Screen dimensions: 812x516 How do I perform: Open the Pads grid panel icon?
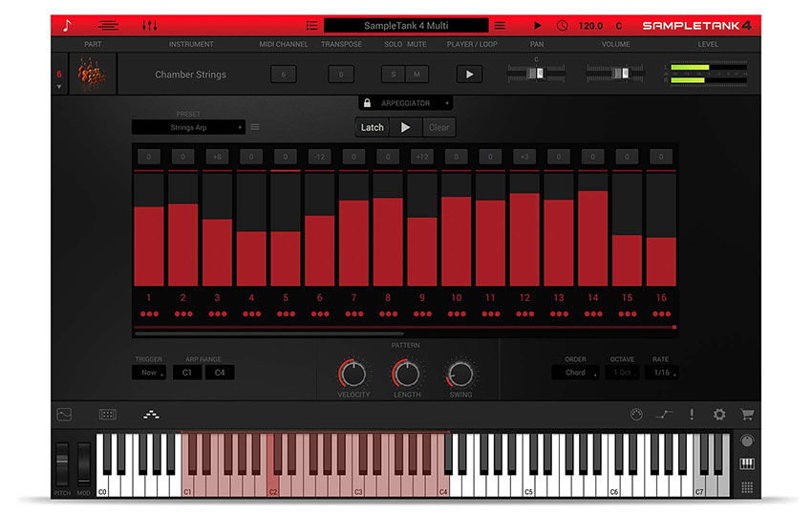pos(108,415)
